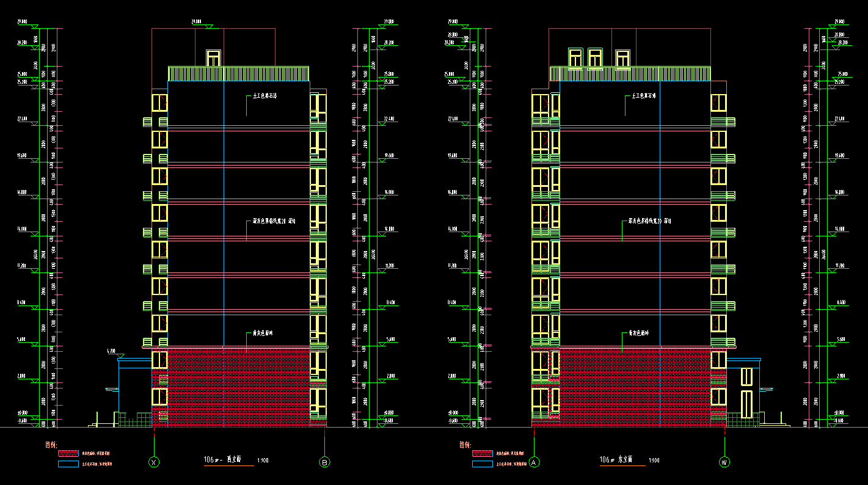Select the 青灰色面砖 label on west elevation
The height and width of the screenshot is (485, 868).
click(x=263, y=334)
